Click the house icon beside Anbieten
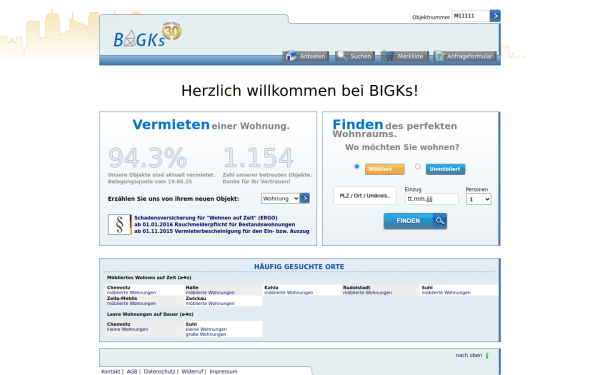This screenshot has height=375, width=600. 291,56
